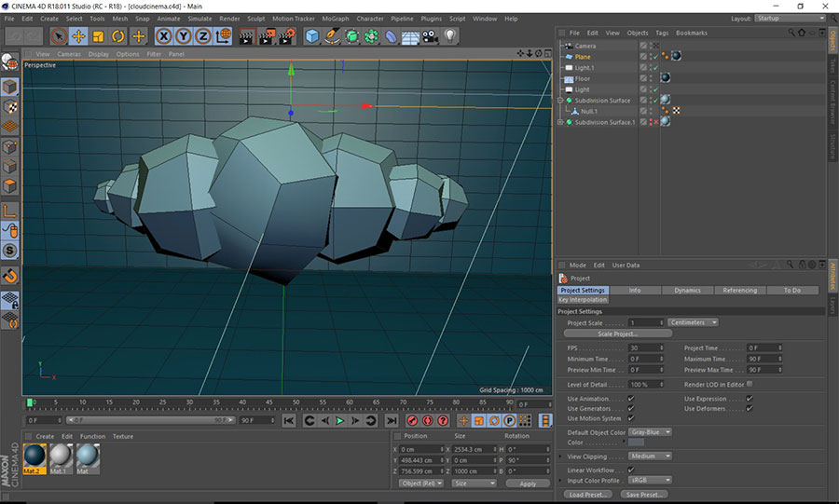
Task: Uncheck Use Animation checkbox
Action: (631, 399)
